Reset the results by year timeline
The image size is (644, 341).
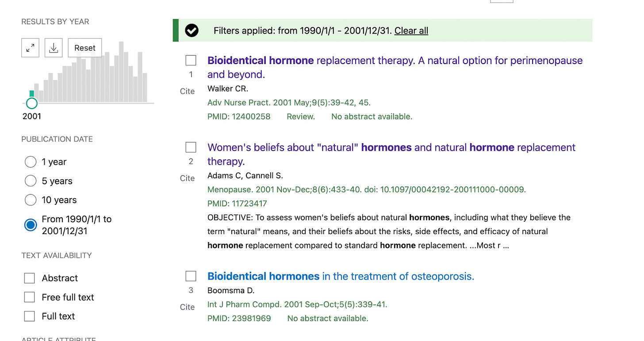point(85,48)
